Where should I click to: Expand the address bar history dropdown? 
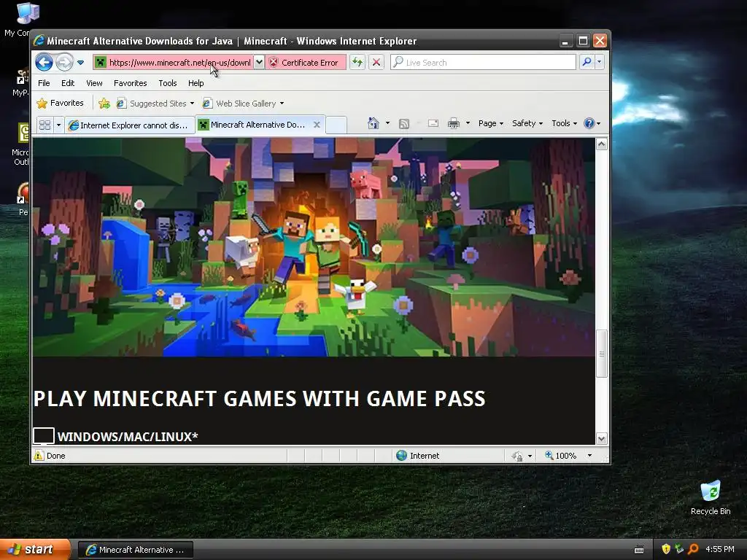click(259, 62)
